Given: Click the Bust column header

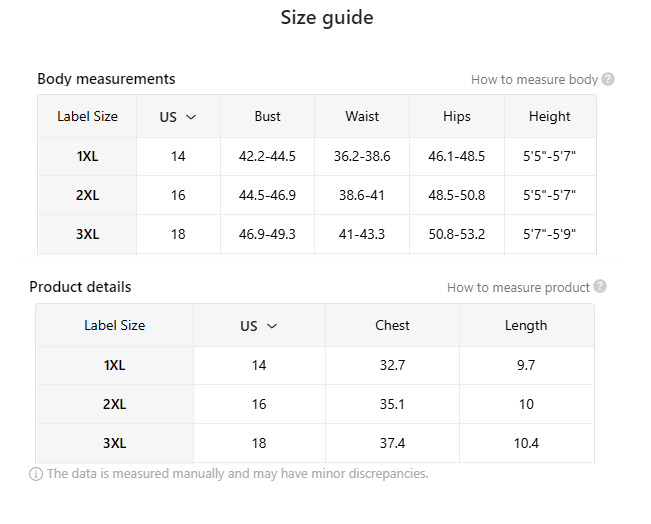Looking at the screenshot, I should pos(268,117).
